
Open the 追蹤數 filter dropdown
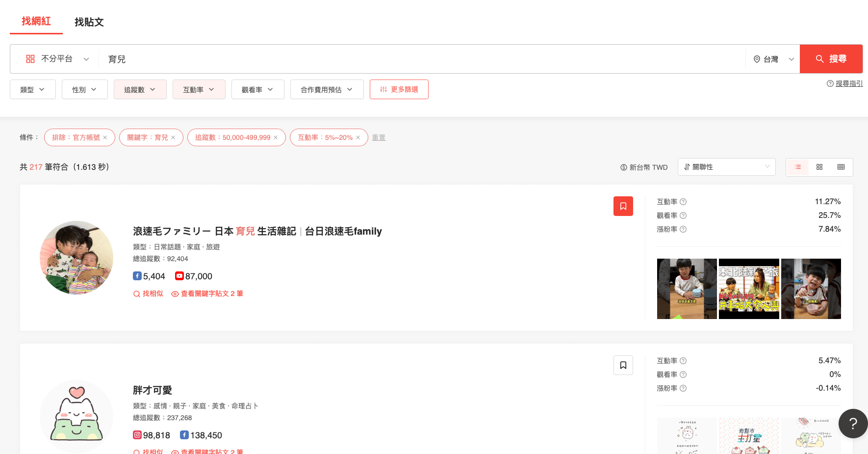(x=140, y=89)
